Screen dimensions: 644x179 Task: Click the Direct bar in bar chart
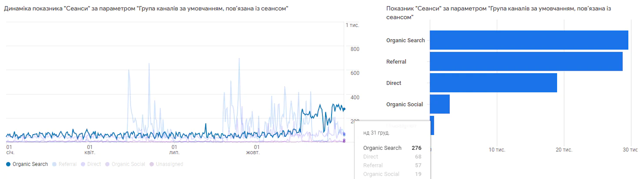(x=493, y=83)
